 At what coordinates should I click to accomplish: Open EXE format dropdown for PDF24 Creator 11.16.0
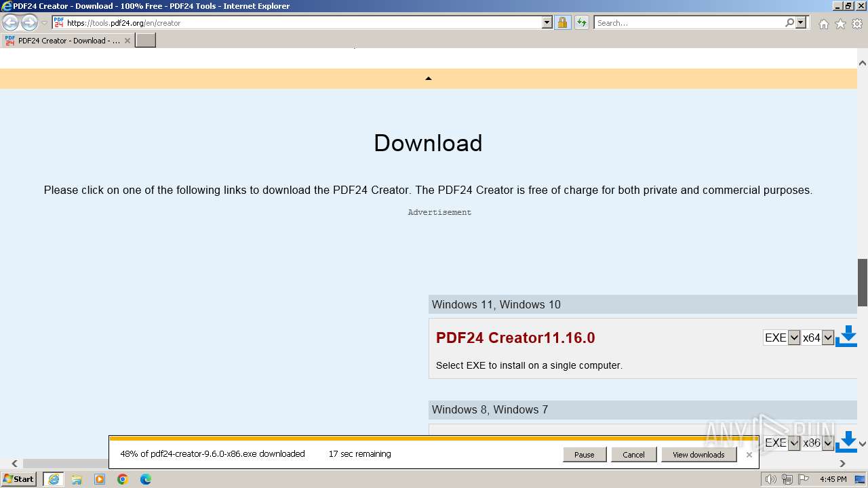pos(782,338)
